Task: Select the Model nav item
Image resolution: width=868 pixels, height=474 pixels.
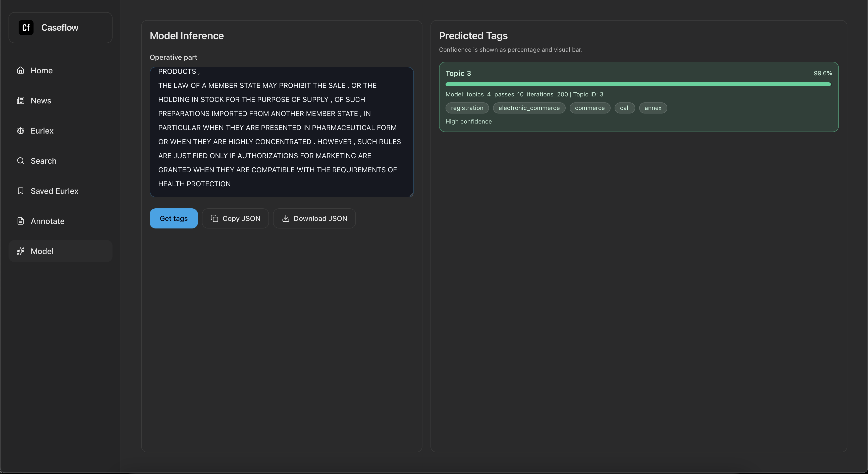Action: (x=60, y=251)
